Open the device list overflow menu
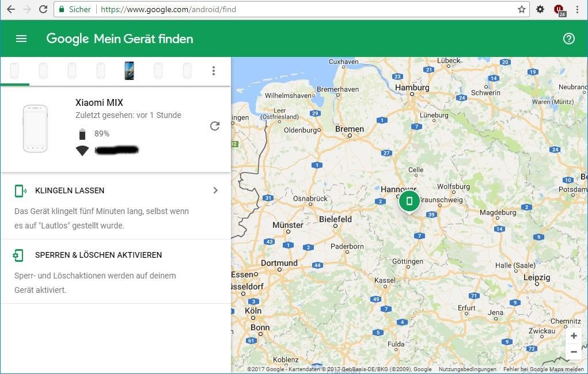This screenshot has height=374, width=588. (x=214, y=71)
